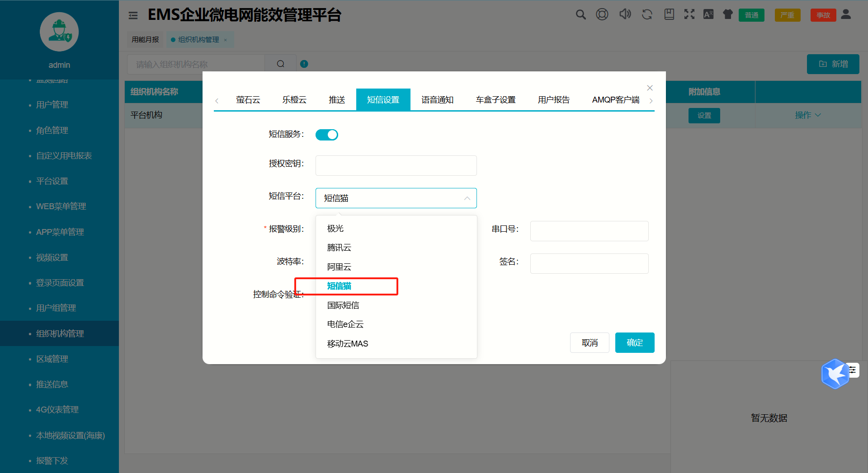This screenshot has height=473, width=868.
Task: Select 国际短信 option
Action: [x=396, y=305]
